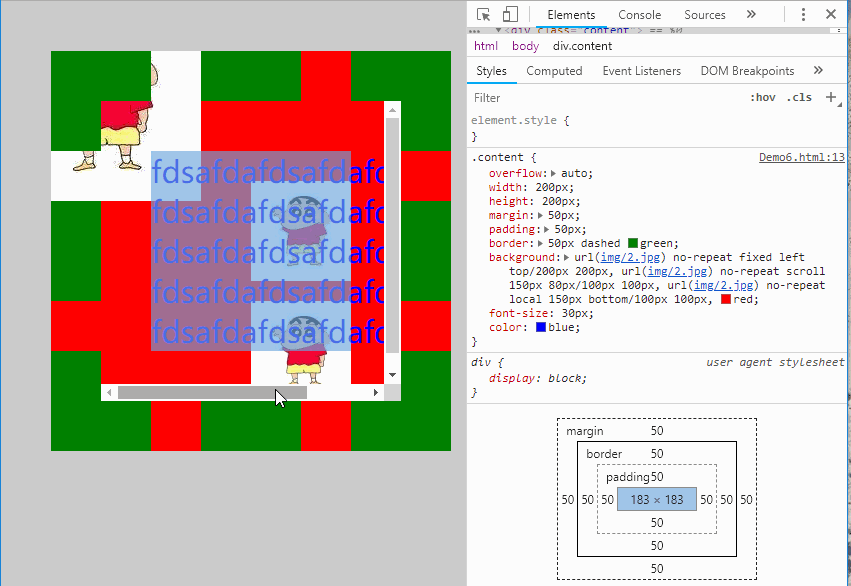Screen dimensions: 851x586
Task: Click the box model padding label
Action: tap(627, 477)
